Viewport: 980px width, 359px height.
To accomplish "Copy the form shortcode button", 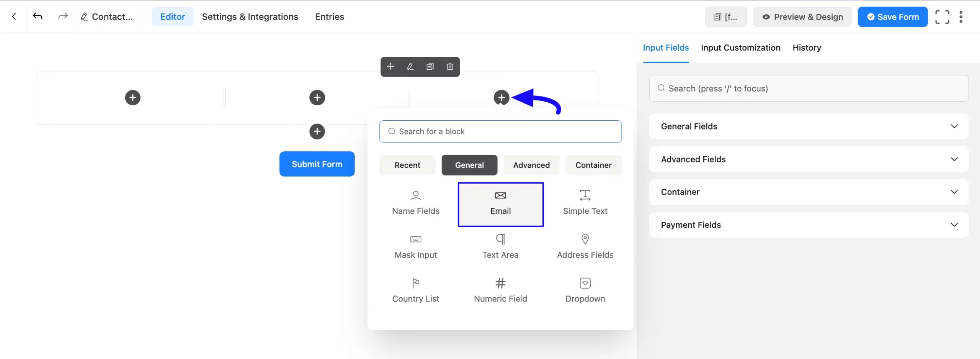I will (725, 17).
